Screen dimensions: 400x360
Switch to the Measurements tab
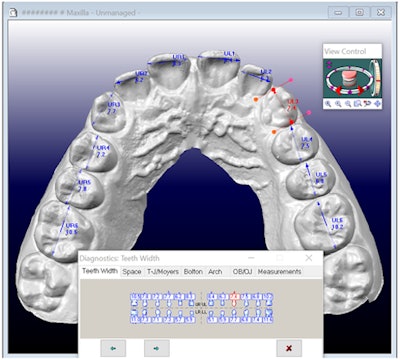279,272
